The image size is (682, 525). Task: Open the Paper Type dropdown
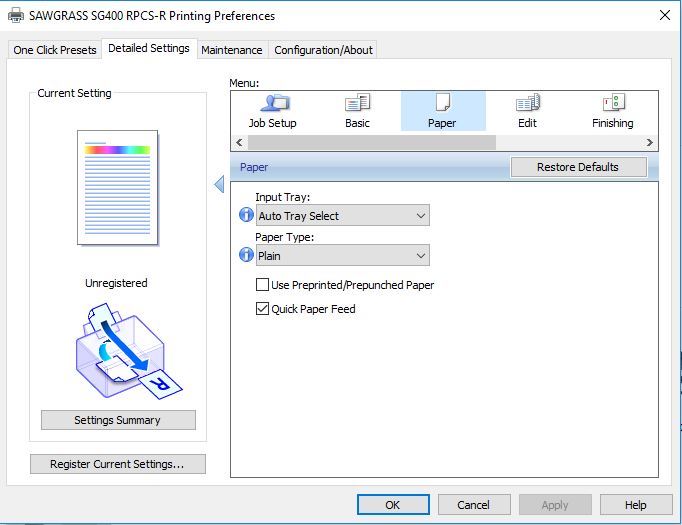pos(343,255)
